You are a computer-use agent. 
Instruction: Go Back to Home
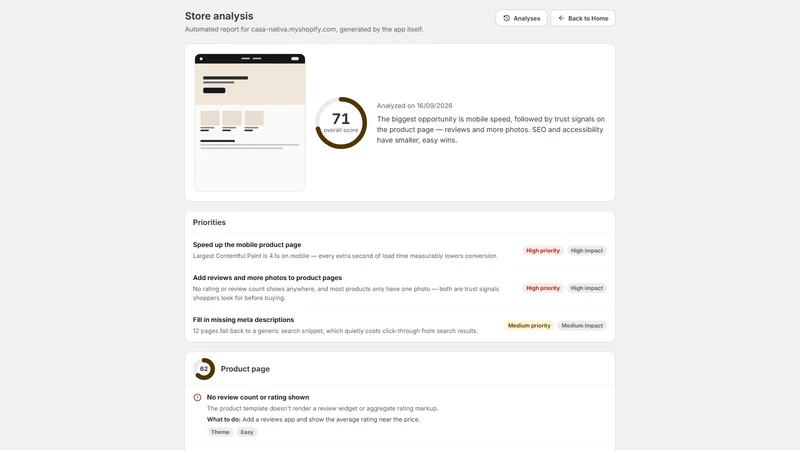click(x=583, y=18)
